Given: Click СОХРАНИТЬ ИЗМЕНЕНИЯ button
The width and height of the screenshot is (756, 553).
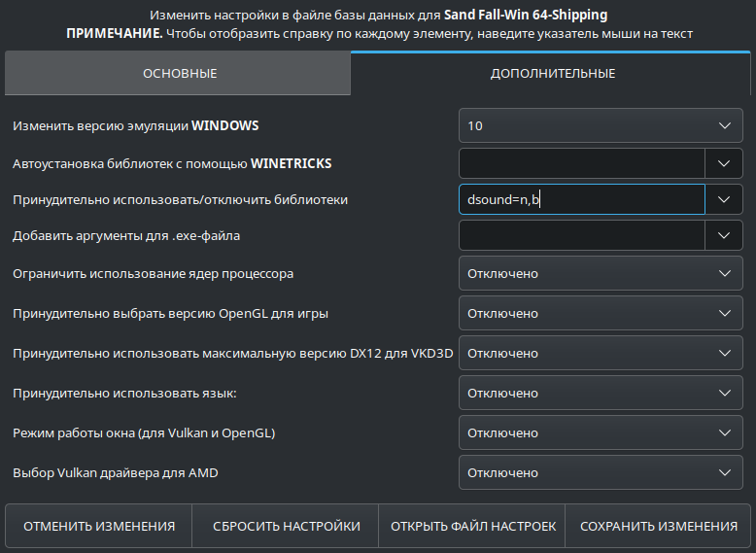Looking at the screenshot, I should 658,526.
